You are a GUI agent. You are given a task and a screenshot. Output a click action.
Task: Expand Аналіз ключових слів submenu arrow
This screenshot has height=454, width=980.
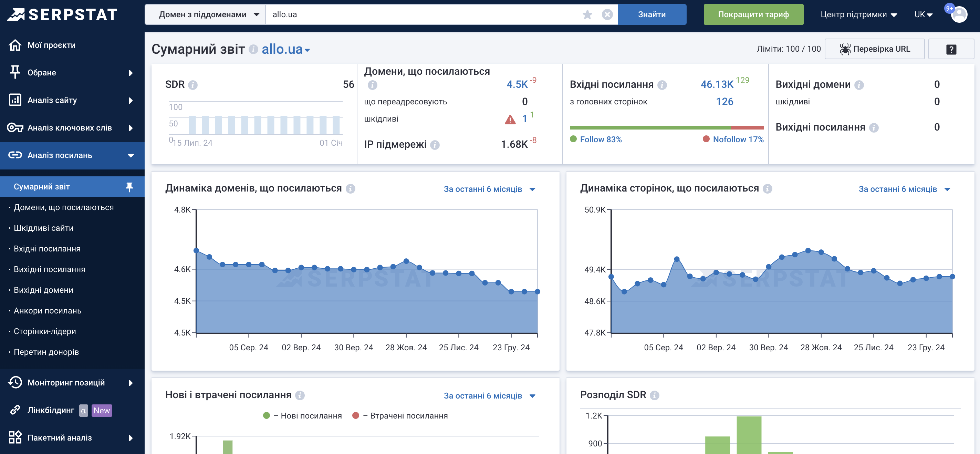[131, 127]
